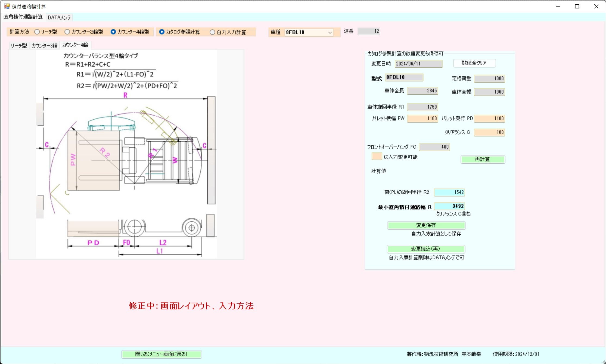The height and width of the screenshot is (364, 606).
Task: Choose the 自力入力計算 radio button
Action: [212, 32]
